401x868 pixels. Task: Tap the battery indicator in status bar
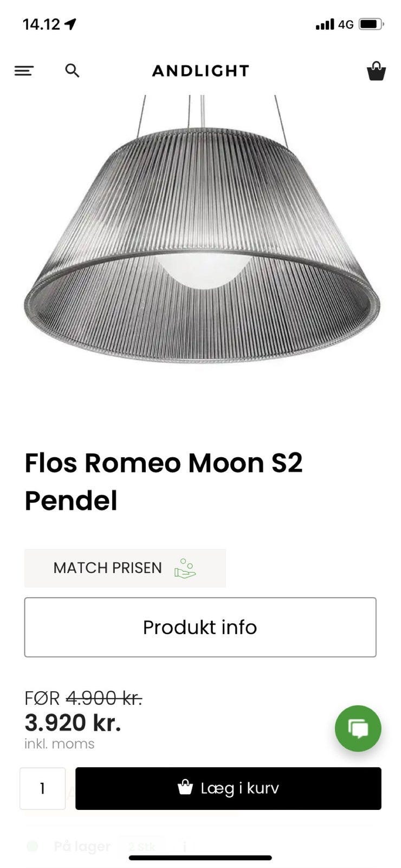371,24
